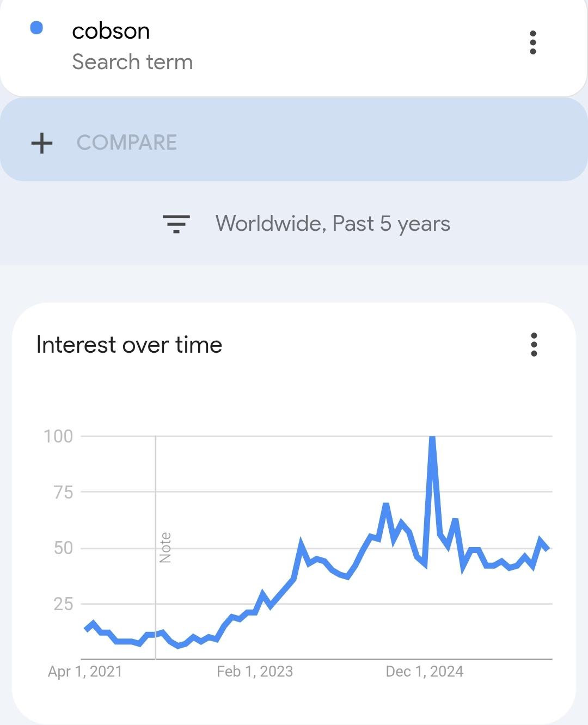Click the 75 y-axis label
Image resolution: width=588 pixels, height=725 pixels.
(x=63, y=492)
